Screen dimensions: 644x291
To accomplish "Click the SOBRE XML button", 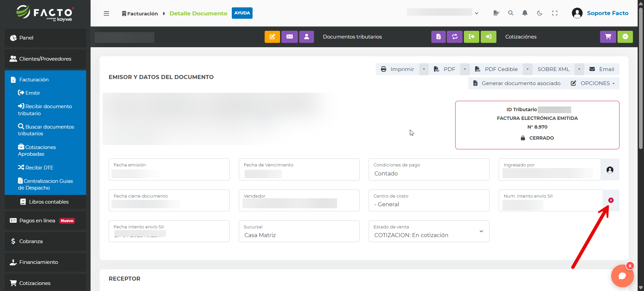I will [x=553, y=69].
